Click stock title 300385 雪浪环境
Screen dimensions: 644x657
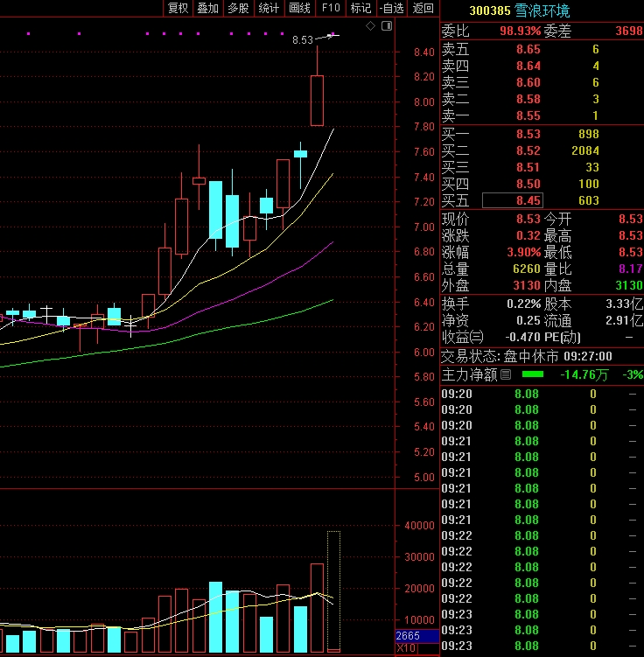pos(519,10)
